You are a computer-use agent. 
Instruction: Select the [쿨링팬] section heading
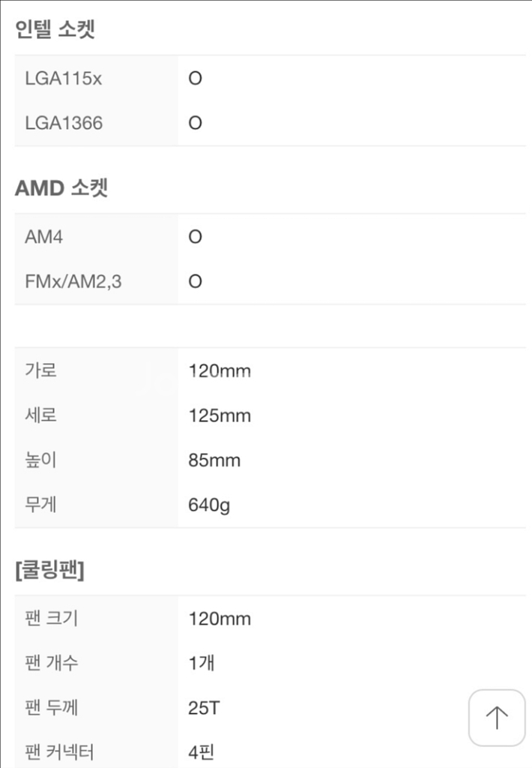[x=49, y=571]
